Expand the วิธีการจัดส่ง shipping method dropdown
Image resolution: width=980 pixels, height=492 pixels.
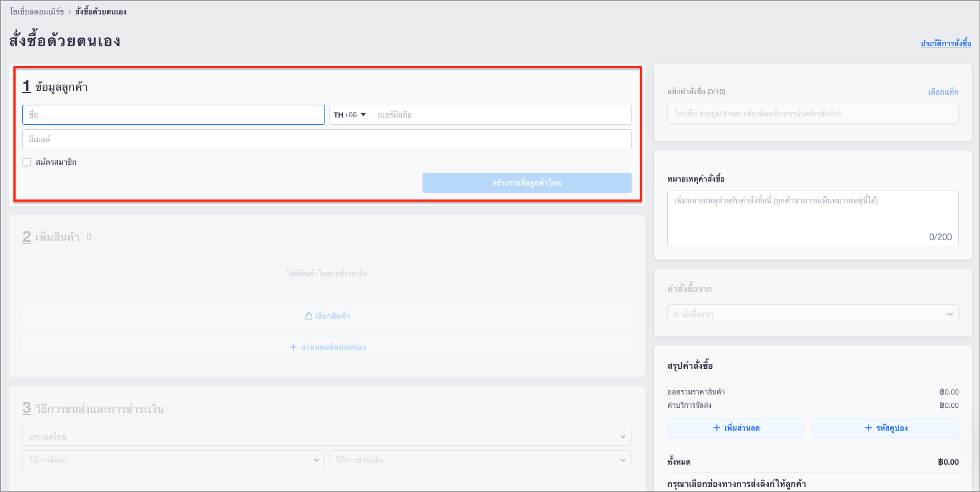pos(173,460)
